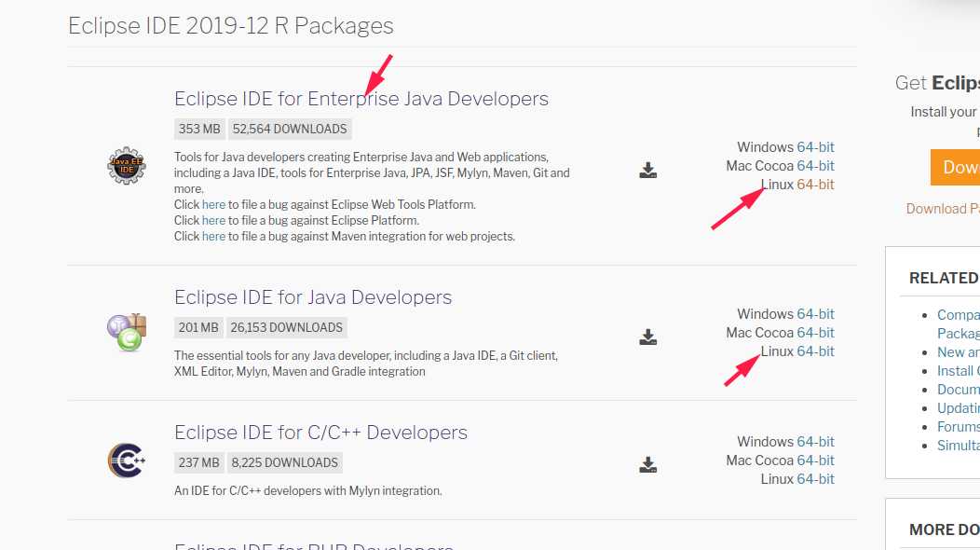Viewport: 980px width, 550px height.
Task: Click 'here' link for Maven integration bug
Action: coord(213,237)
